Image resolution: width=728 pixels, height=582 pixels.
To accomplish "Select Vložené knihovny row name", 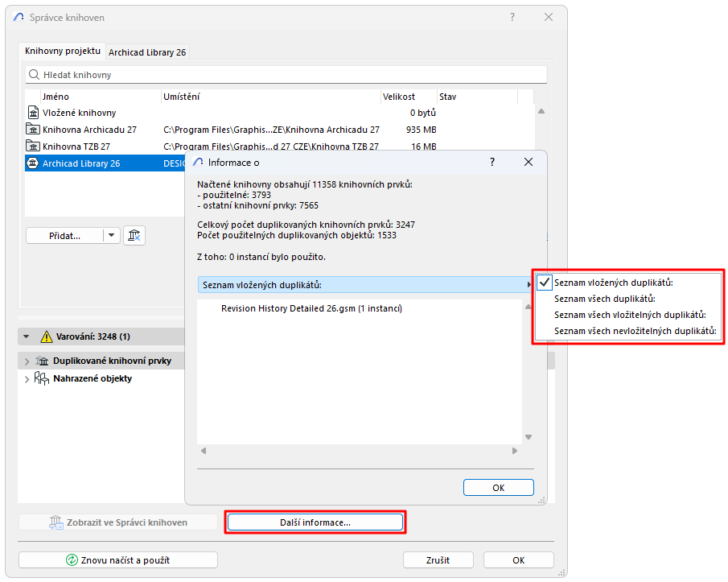I will coord(80,113).
